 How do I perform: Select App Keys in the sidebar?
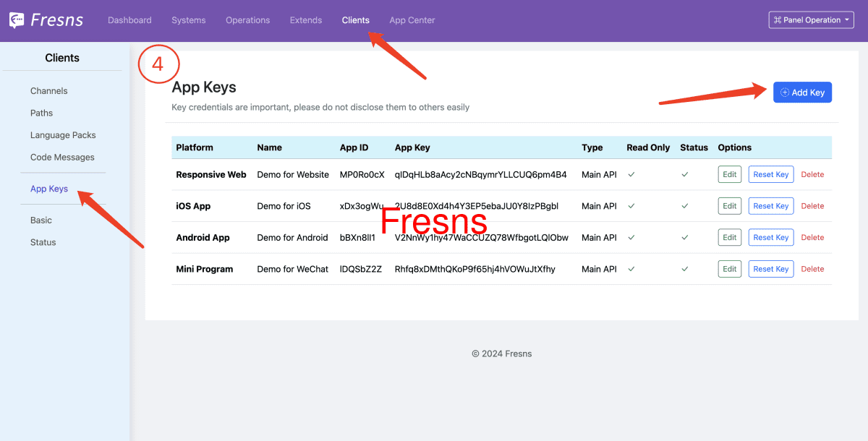48,188
